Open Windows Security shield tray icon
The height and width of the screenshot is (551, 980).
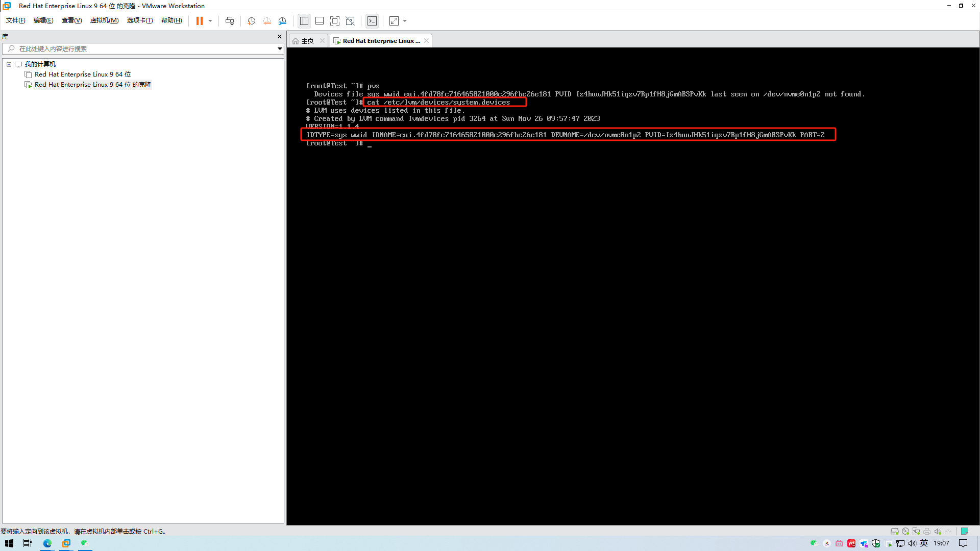click(x=876, y=543)
